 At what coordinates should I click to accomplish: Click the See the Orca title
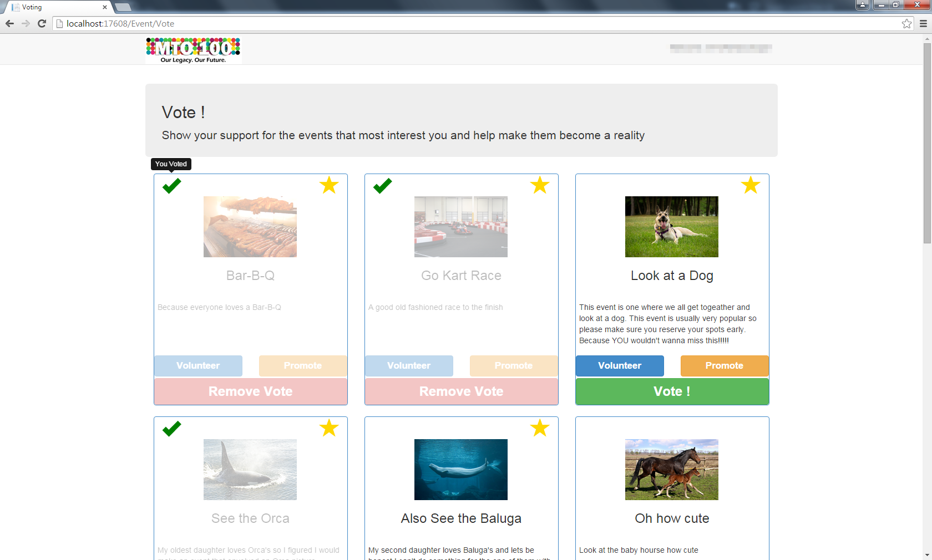[x=251, y=518]
